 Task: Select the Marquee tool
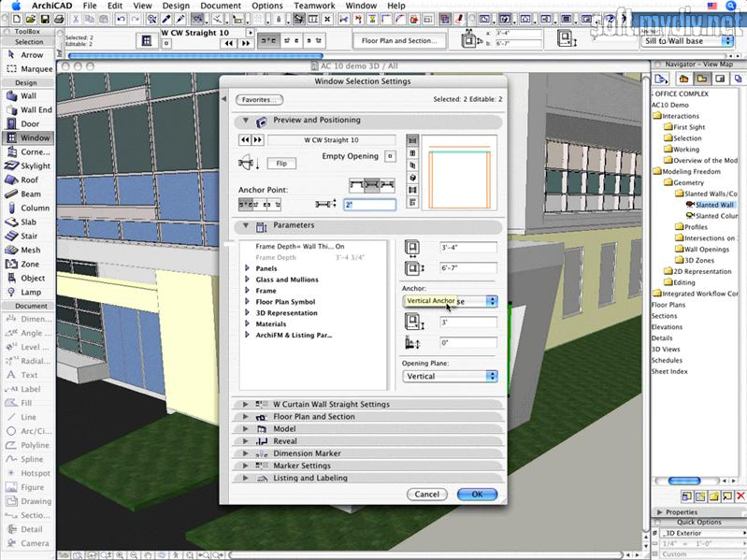29,69
